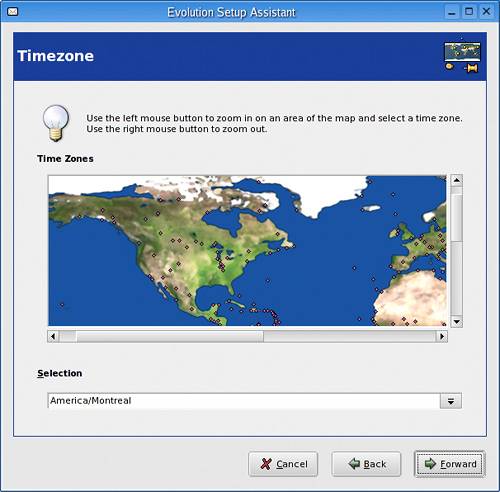Click the map's vertical scrollbar thumb
This screenshot has width=500, height=492.
[456, 218]
